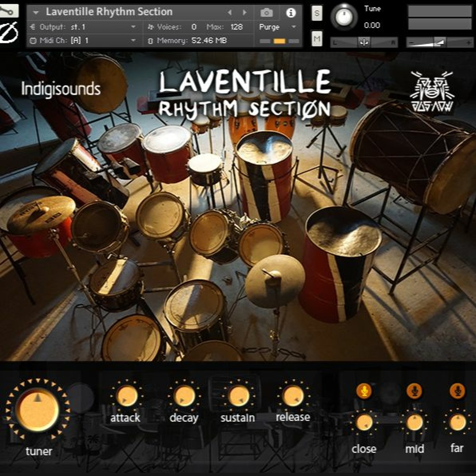
Task: Disable the far microphone button
Action: [x=457, y=390]
